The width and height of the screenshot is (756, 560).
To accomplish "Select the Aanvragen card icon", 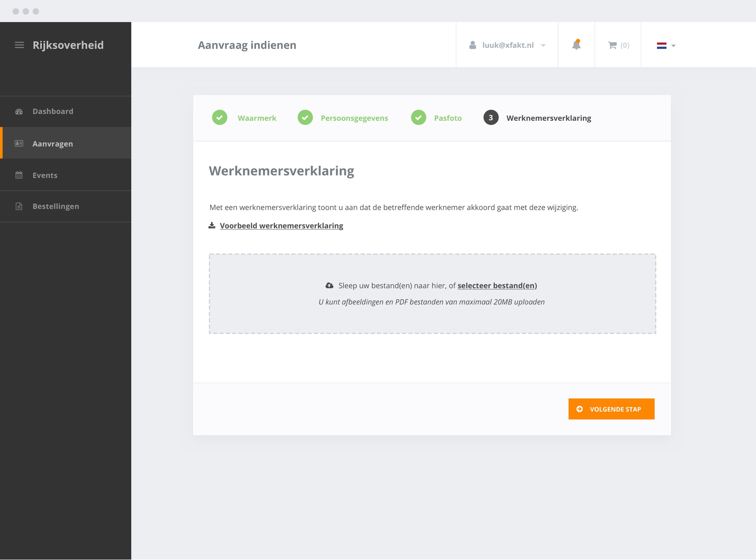I will (19, 143).
